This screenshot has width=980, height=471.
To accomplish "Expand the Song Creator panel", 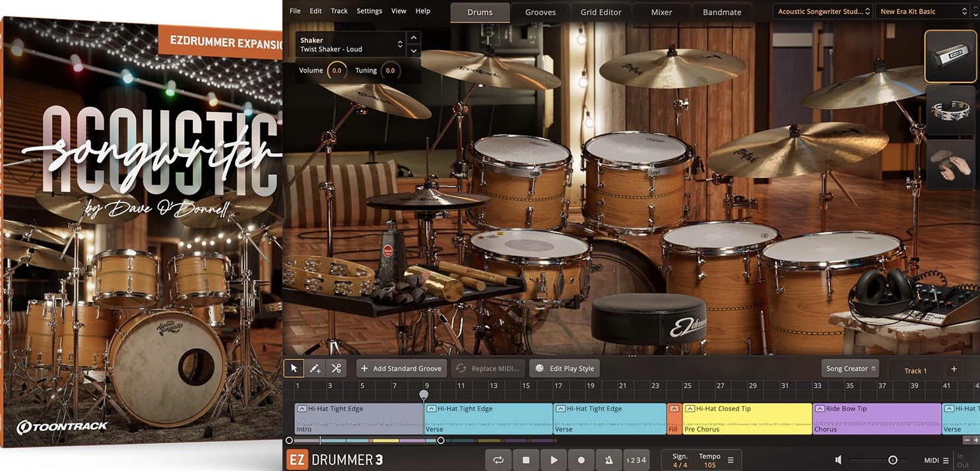I will pos(851,369).
